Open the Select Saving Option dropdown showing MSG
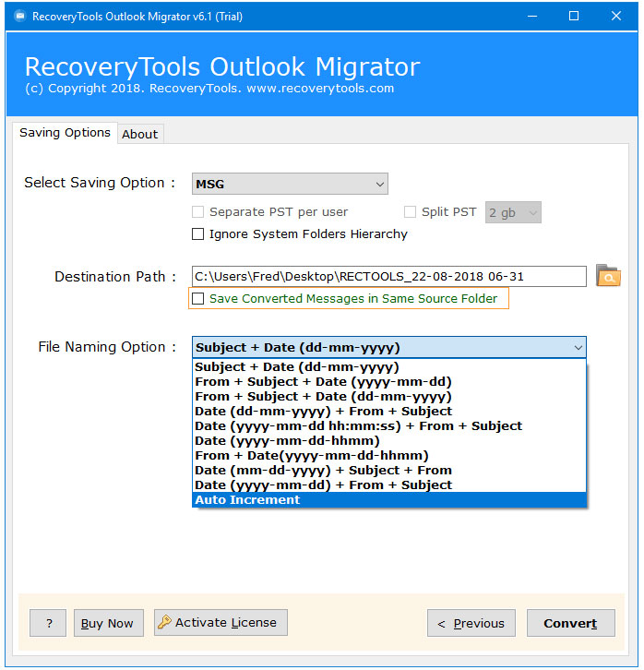This screenshot has height=670, width=644. pyautogui.click(x=290, y=184)
